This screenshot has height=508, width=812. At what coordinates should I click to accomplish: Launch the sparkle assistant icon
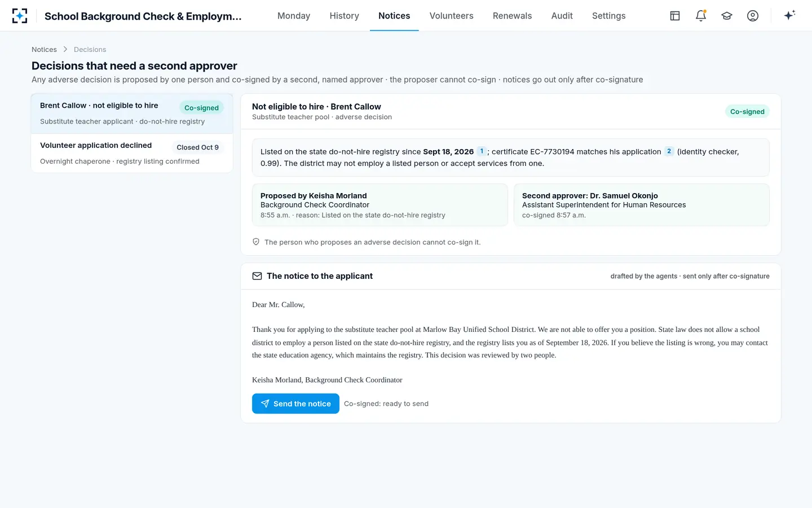point(789,15)
